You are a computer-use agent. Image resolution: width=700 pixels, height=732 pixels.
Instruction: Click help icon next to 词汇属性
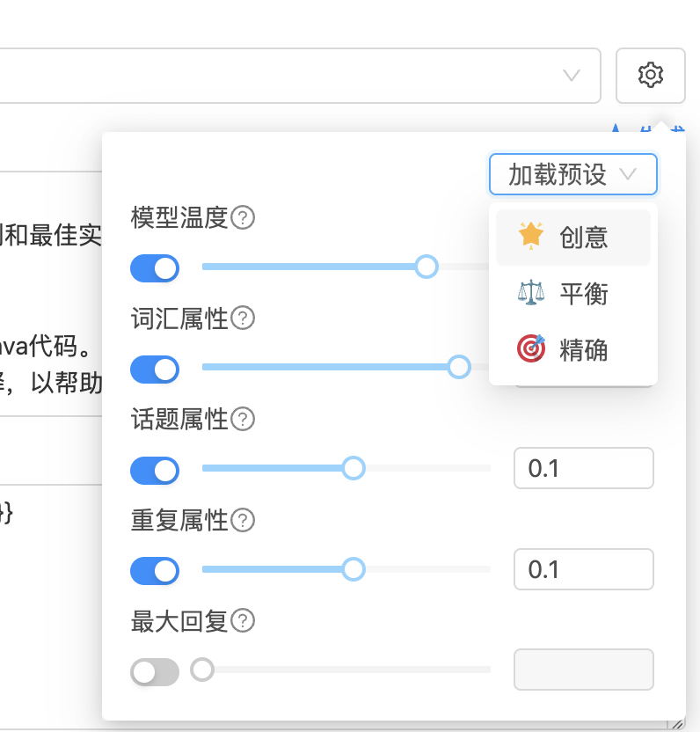coord(243,318)
